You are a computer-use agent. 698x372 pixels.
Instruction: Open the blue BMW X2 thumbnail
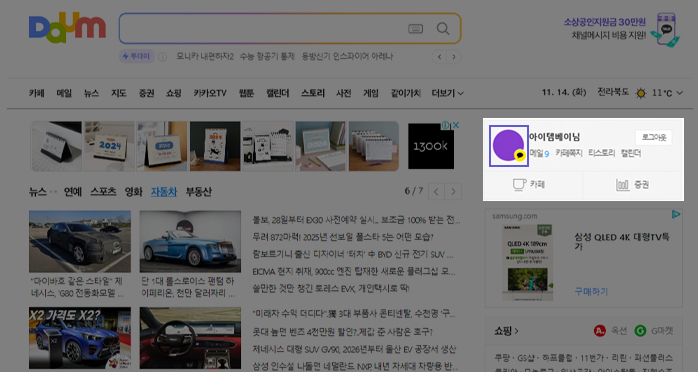(x=80, y=338)
